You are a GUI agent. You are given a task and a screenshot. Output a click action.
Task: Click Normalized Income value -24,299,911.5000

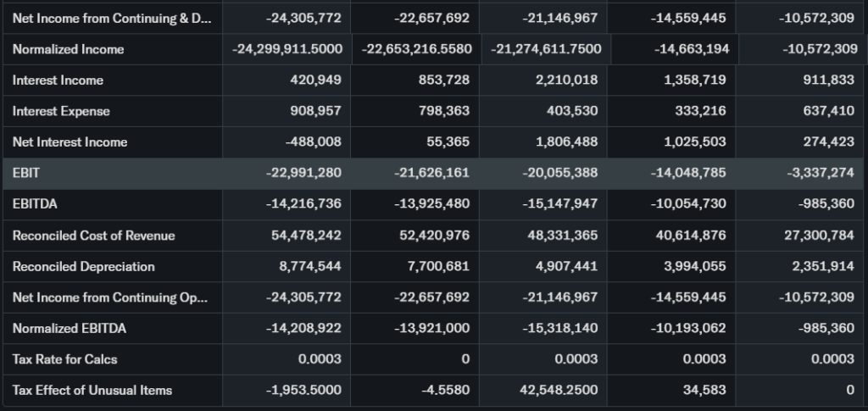(287, 49)
